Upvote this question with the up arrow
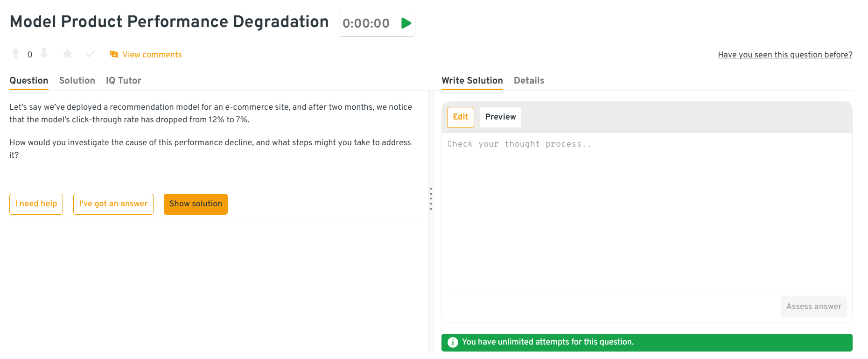The height and width of the screenshot is (359, 868). 15,54
